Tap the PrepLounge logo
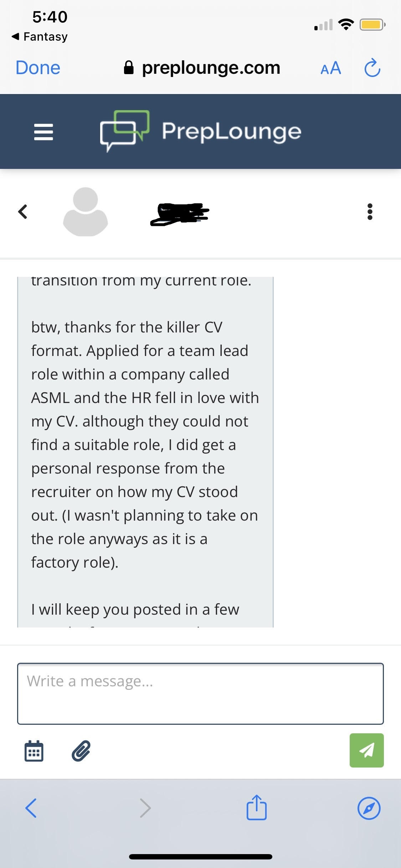 point(201,131)
